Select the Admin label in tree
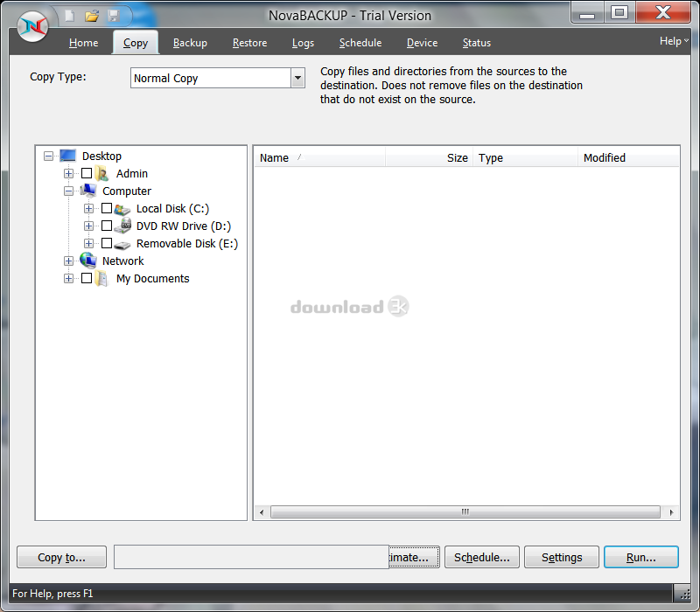Screen dimensions: 700x612 tap(132, 173)
